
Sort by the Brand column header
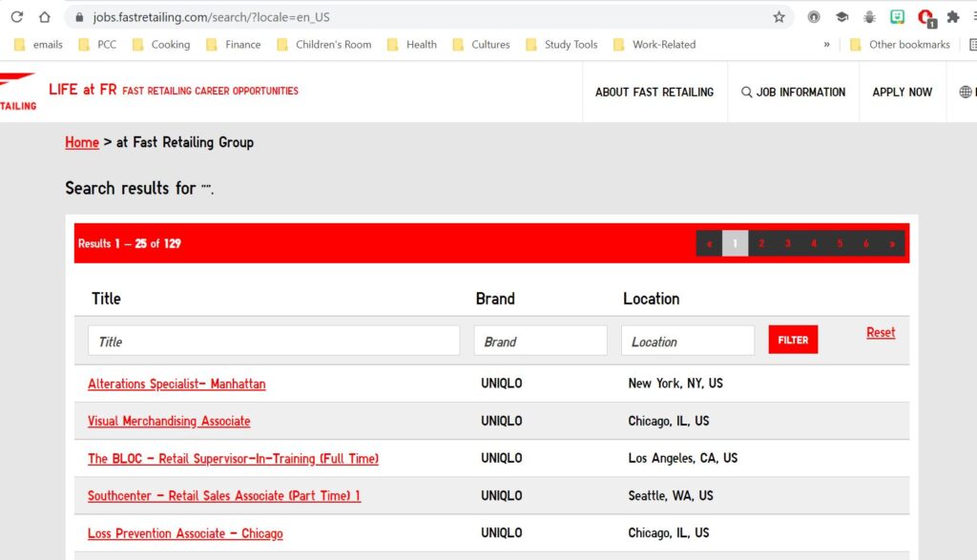tap(495, 299)
